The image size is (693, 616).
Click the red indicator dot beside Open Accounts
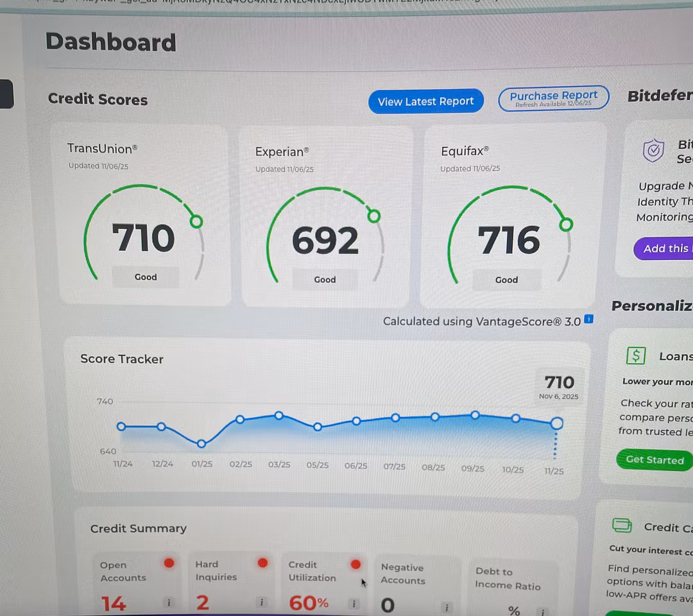pos(169,563)
